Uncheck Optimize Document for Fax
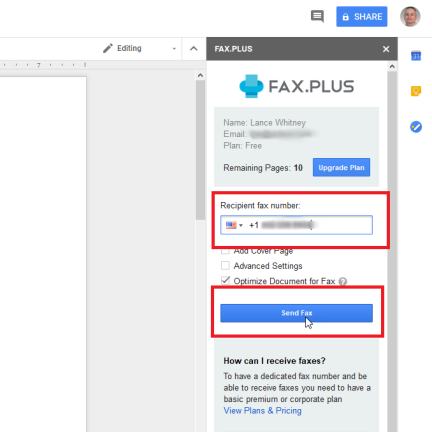 (x=225, y=281)
